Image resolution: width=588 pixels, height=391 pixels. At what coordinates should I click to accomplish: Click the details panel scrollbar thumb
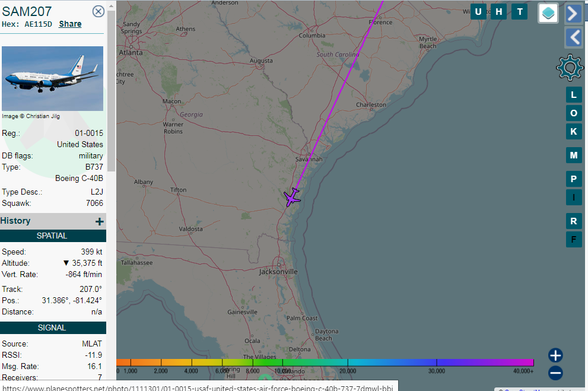coord(111,91)
